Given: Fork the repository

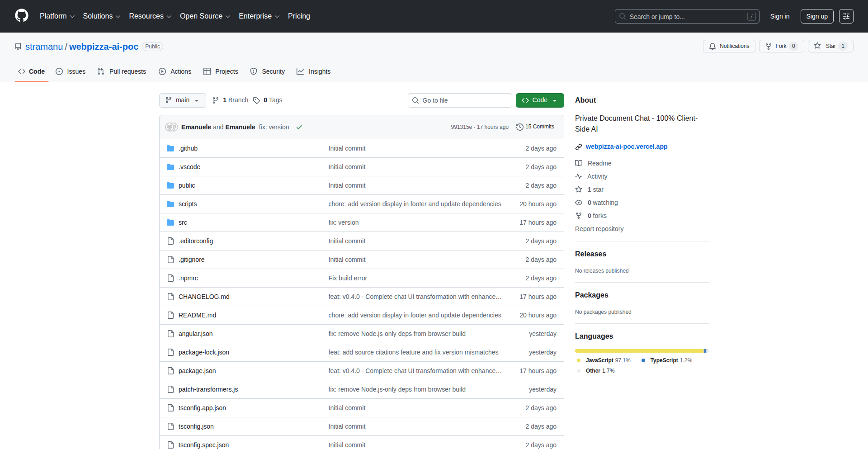Looking at the screenshot, I should pos(780,46).
